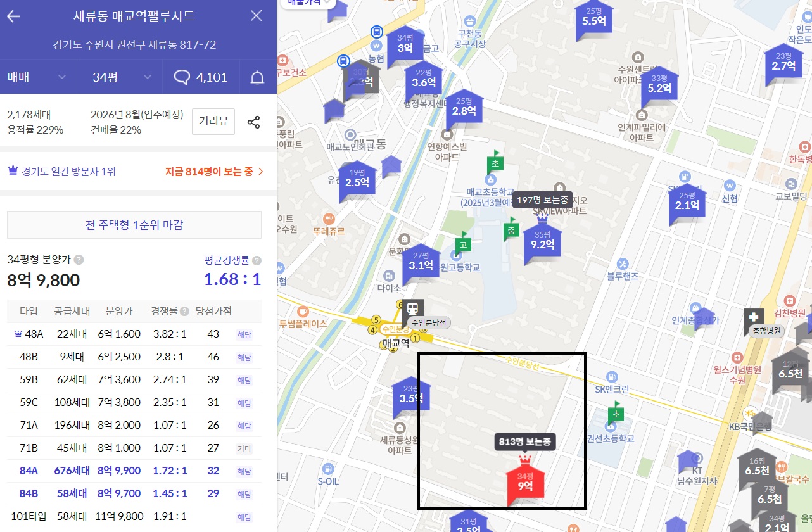Click the 고 high school flag marker

click(x=463, y=243)
